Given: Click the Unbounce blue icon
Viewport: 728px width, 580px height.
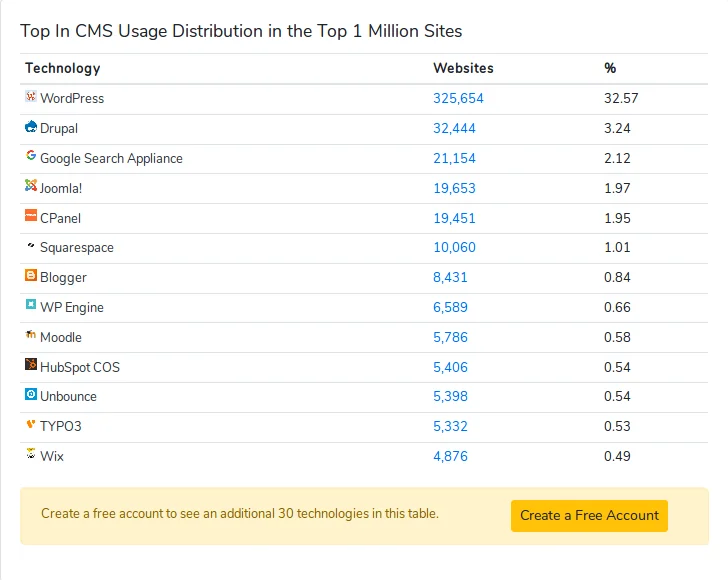Looking at the screenshot, I should click(x=31, y=395).
